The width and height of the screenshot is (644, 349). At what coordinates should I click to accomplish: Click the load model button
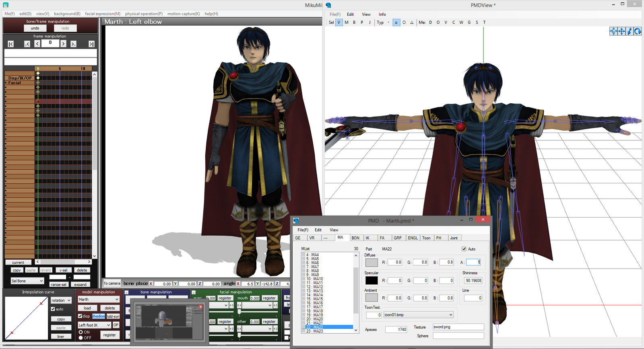(x=87, y=308)
